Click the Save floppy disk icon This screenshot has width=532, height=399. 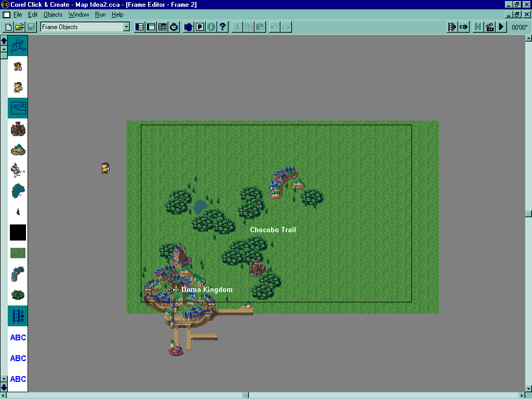pos(31,27)
